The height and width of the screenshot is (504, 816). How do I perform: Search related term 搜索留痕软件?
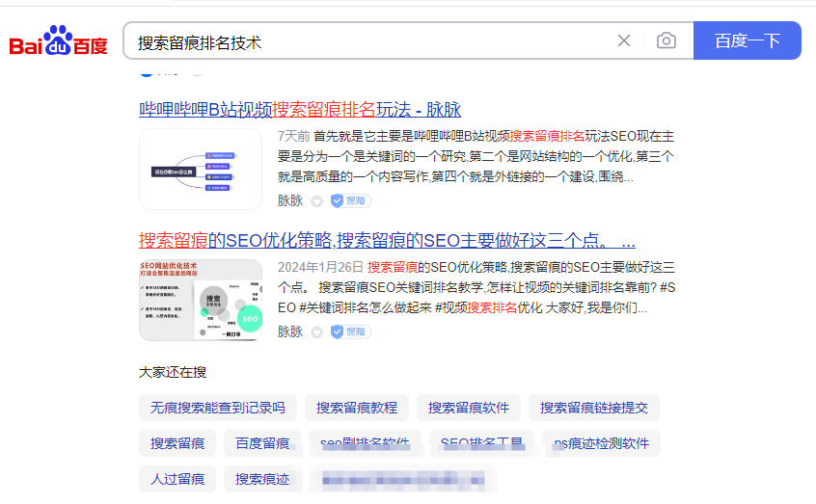tap(469, 408)
